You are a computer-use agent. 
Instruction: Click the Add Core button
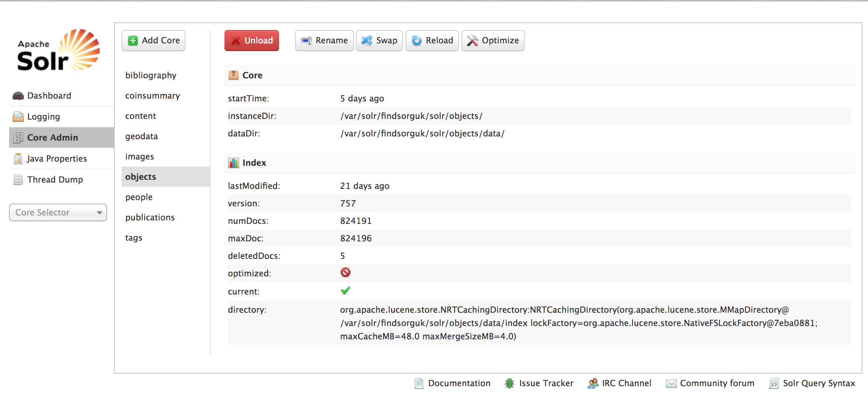pos(154,41)
